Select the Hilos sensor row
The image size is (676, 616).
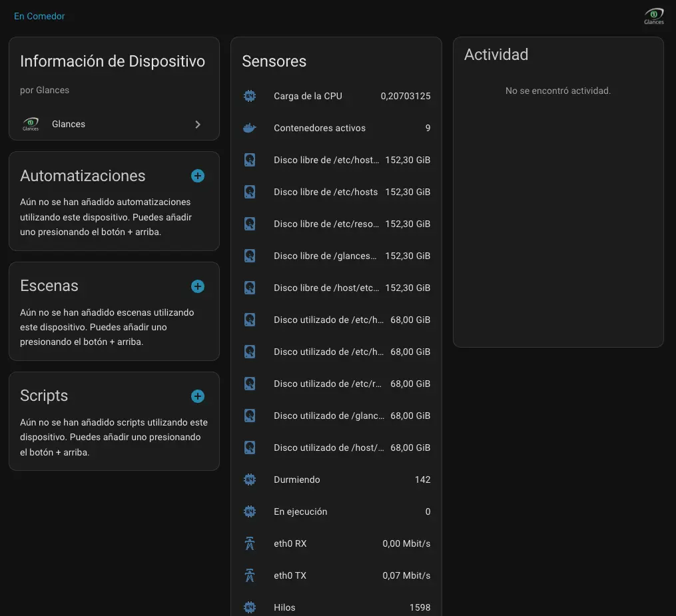284,607
